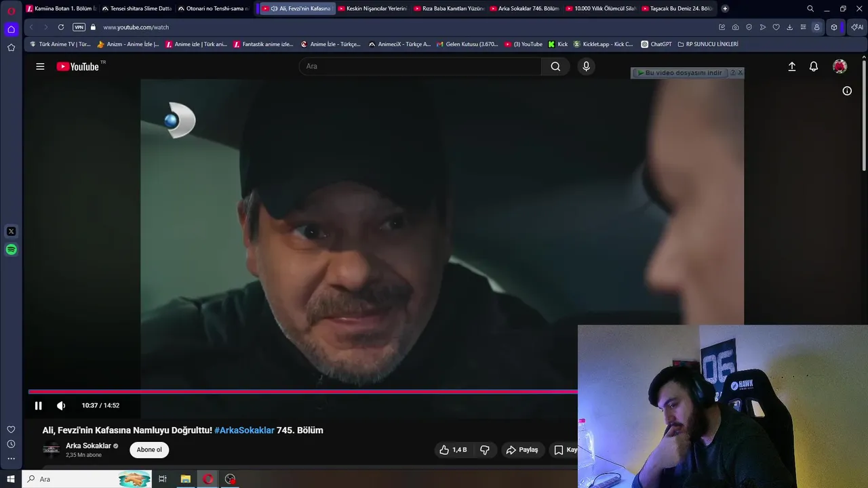868x488 pixels.
Task: Click 'Bu video dosyasını indir' download button
Action: pyautogui.click(x=680, y=73)
